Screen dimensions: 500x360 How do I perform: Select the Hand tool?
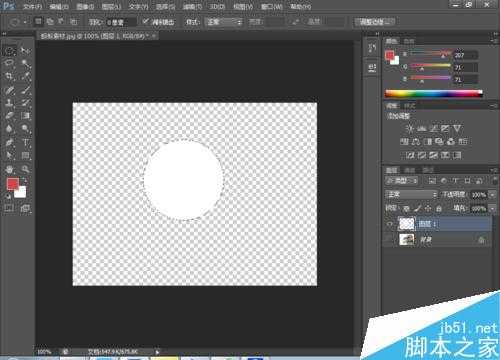pyautogui.click(x=9, y=169)
